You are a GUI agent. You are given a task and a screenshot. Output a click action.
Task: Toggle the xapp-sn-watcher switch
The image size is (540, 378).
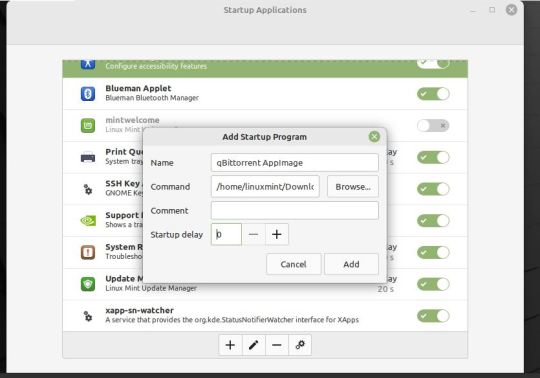[433, 316]
